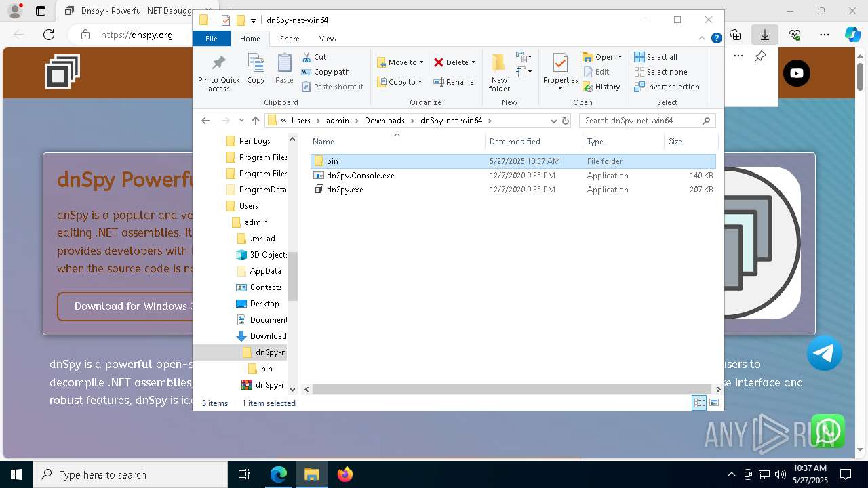868x488 pixels.
Task: Create a New folder from ribbon
Action: [499, 73]
